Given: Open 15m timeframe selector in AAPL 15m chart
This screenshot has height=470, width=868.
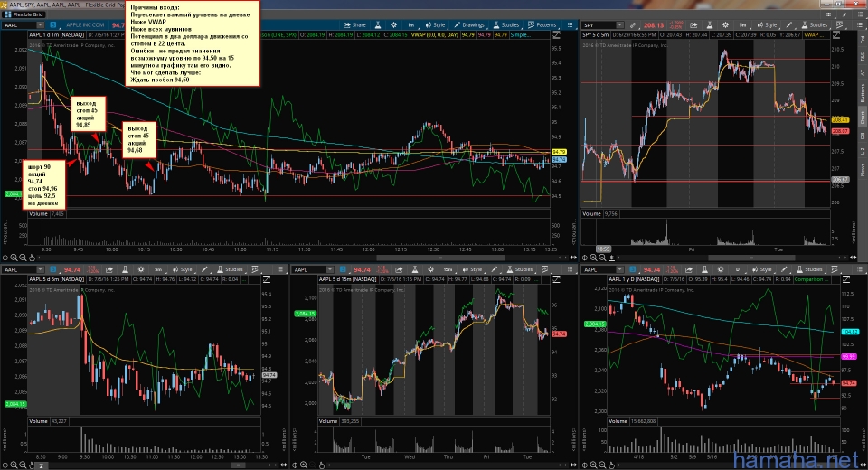Looking at the screenshot, I should (x=448, y=269).
